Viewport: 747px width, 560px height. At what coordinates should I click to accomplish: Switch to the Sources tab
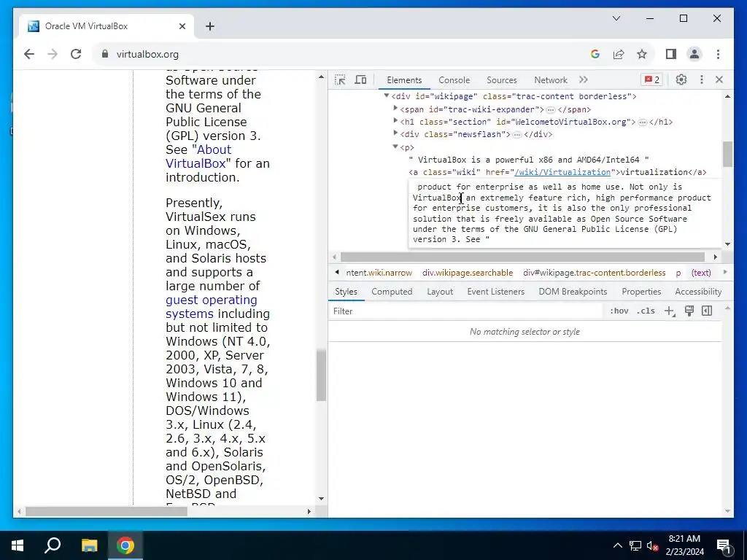tap(502, 80)
